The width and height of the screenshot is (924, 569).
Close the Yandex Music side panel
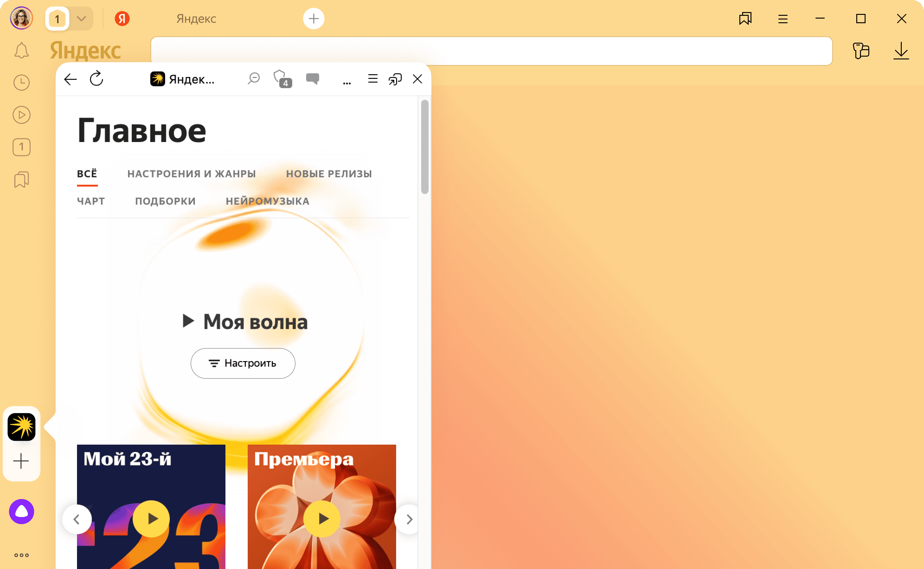pos(417,79)
